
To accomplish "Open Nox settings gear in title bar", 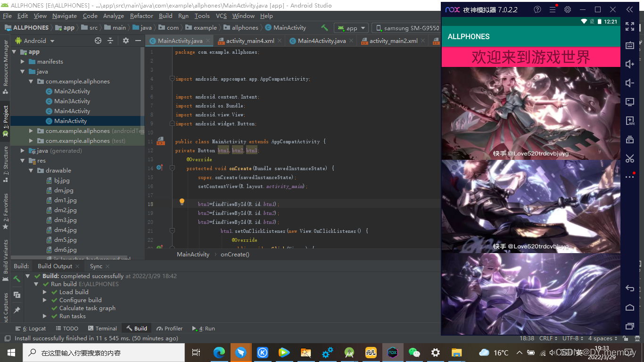I will (x=568, y=9).
